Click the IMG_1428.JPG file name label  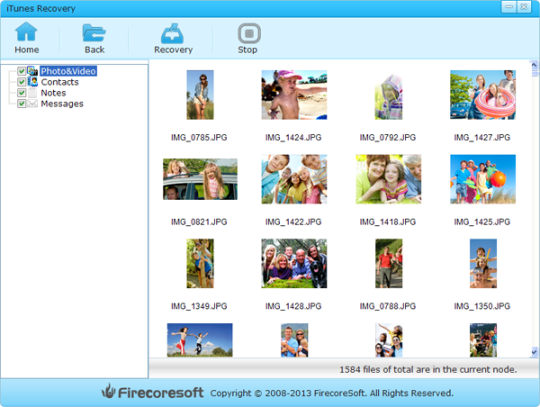293,306
